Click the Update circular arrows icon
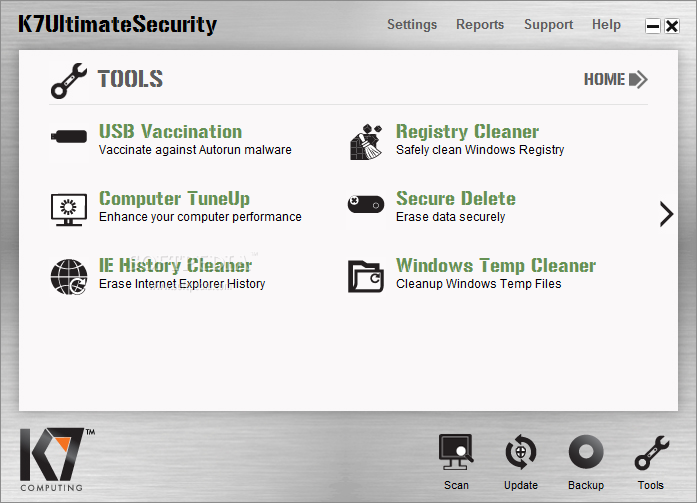 [x=521, y=452]
